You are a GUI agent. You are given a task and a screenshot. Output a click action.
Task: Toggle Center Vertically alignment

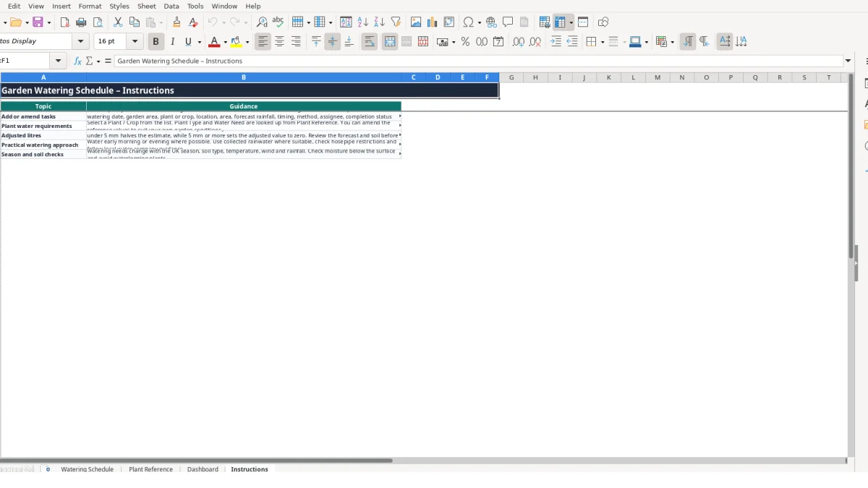(x=333, y=42)
